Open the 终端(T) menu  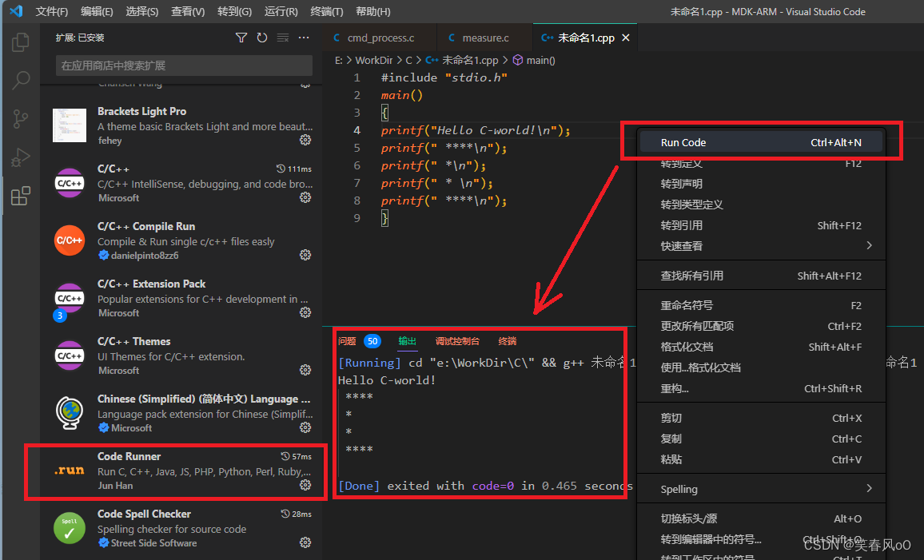(326, 11)
